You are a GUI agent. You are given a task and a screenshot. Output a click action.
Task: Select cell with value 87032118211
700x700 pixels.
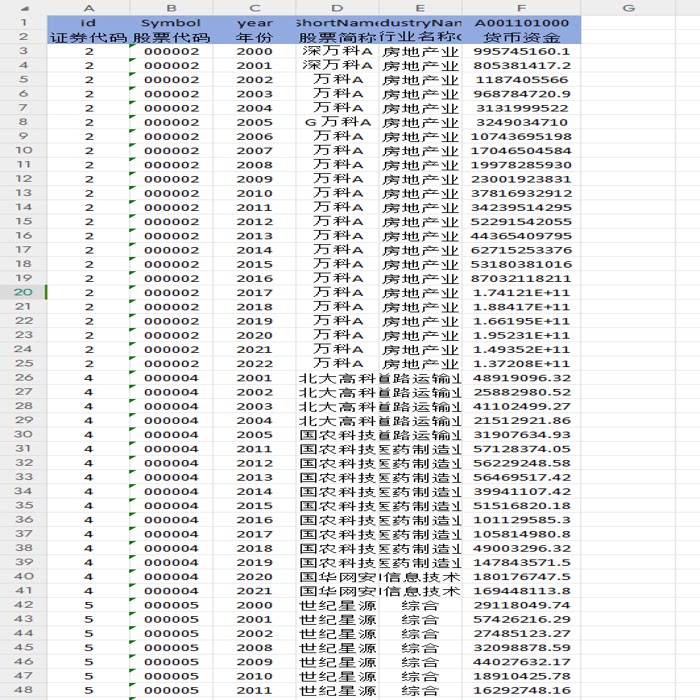coord(521,278)
